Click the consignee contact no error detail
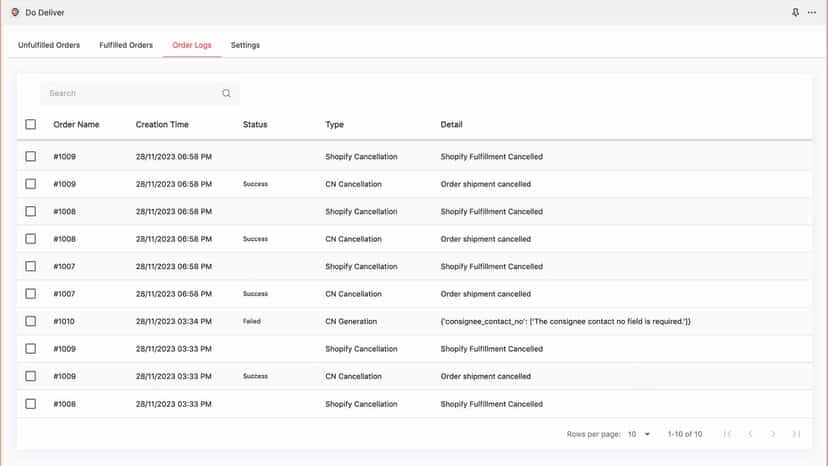The height and width of the screenshot is (466, 828). (566, 321)
